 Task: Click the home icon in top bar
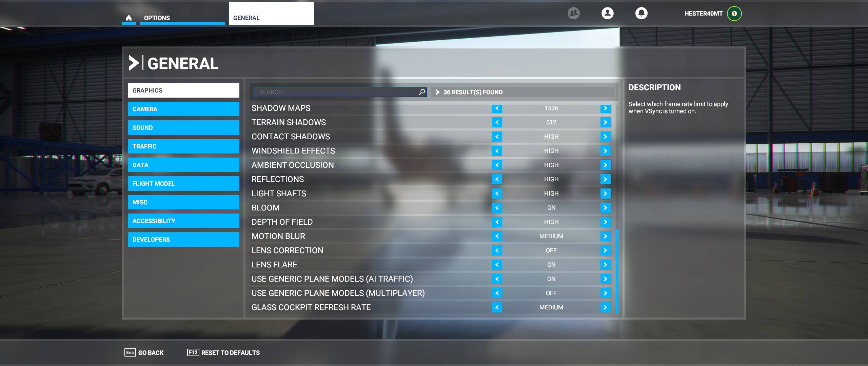(129, 18)
